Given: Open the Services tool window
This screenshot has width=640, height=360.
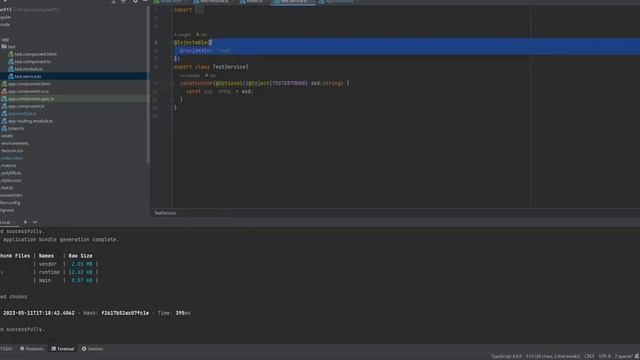Looking at the screenshot, I should pyautogui.click(x=93, y=349).
